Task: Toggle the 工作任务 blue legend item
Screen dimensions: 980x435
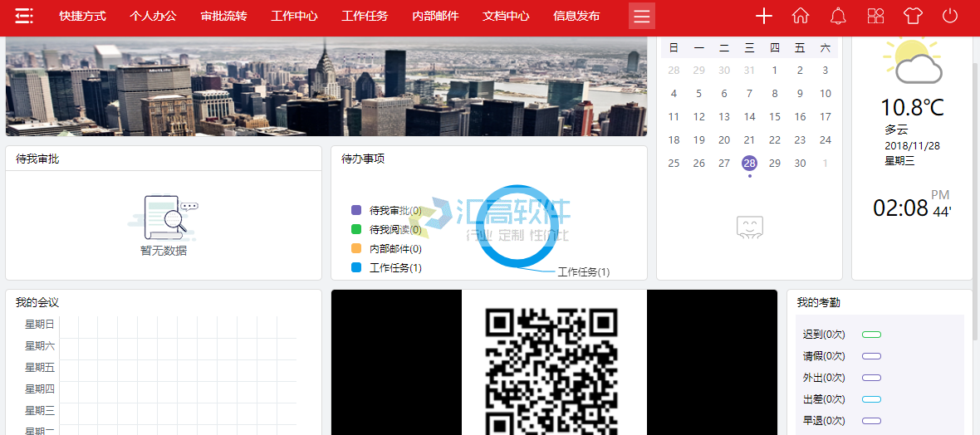Action: 387,268
